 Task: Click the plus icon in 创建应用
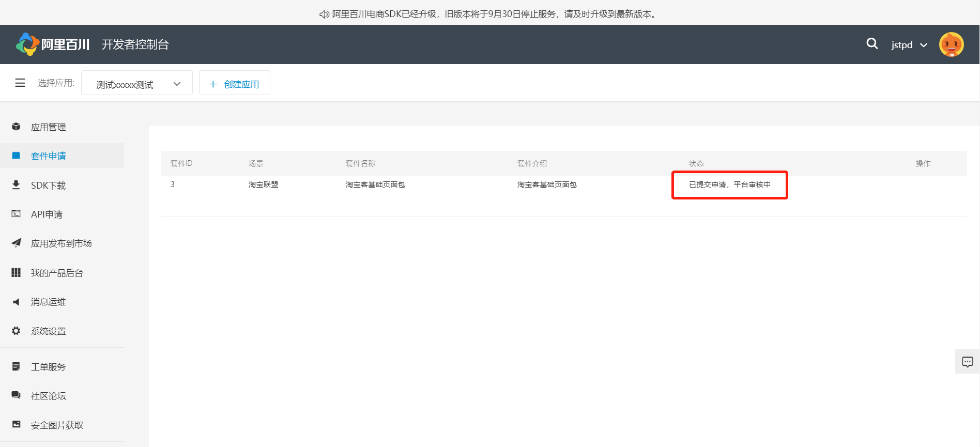[x=213, y=84]
